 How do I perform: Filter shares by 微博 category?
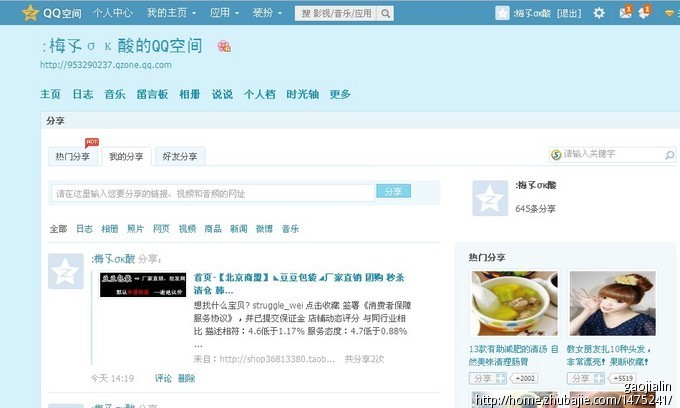click(264, 228)
